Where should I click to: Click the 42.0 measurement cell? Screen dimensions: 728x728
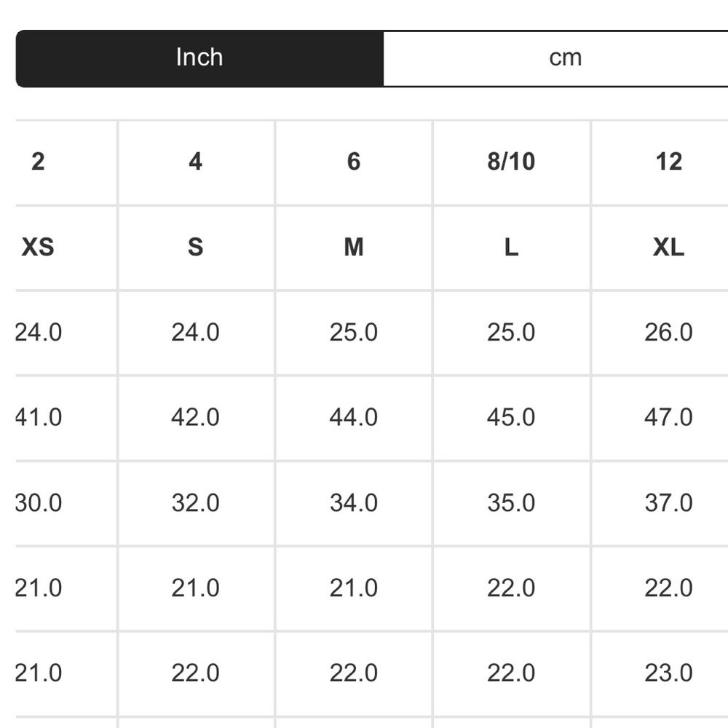coord(195,417)
